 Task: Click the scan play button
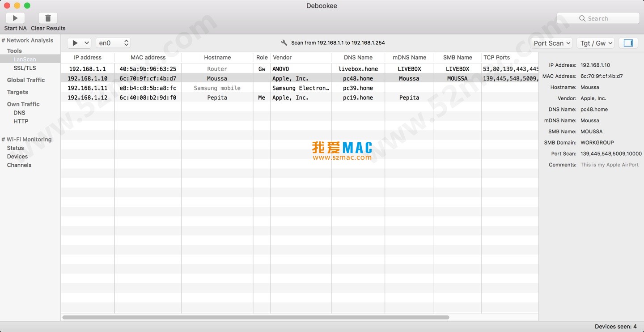[x=75, y=43]
